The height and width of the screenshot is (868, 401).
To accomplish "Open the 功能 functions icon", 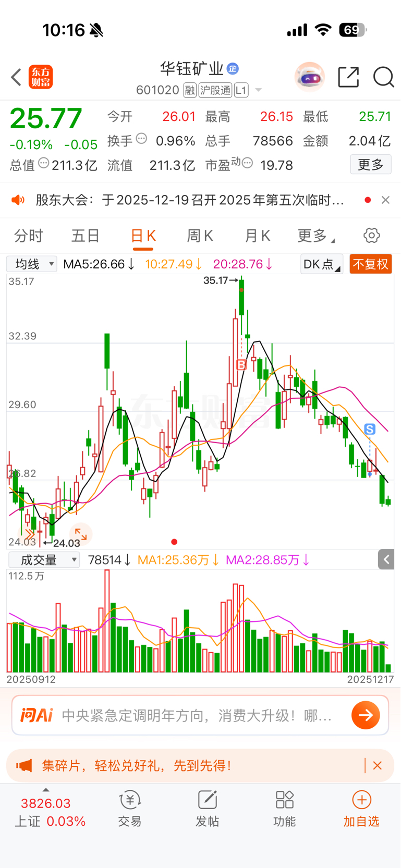I will pyautogui.click(x=285, y=809).
